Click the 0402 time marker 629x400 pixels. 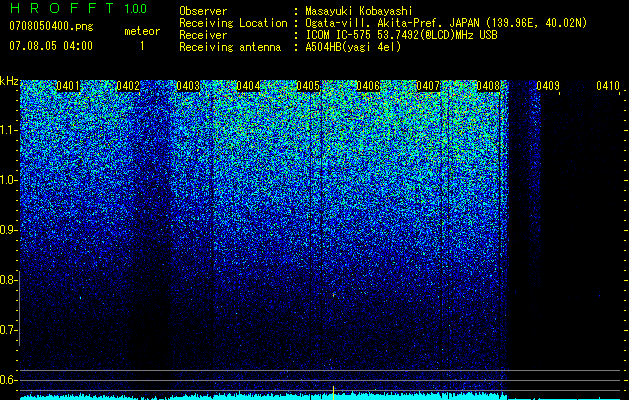click(128, 86)
